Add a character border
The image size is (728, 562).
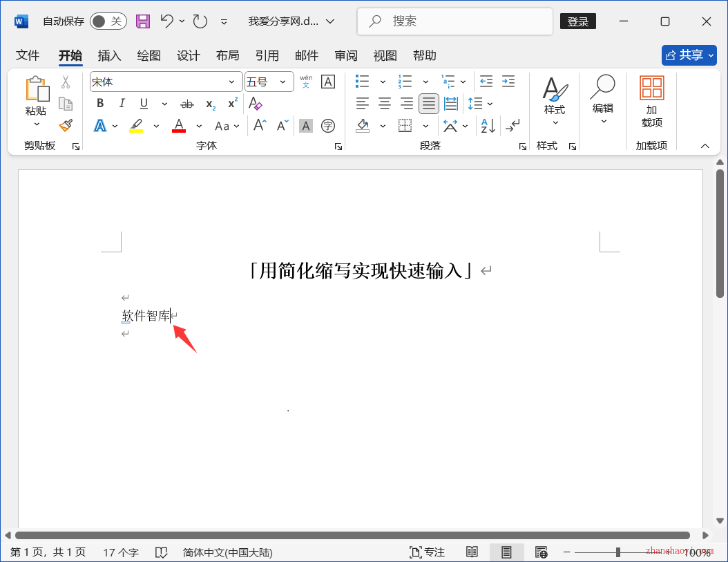pyautogui.click(x=328, y=82)
